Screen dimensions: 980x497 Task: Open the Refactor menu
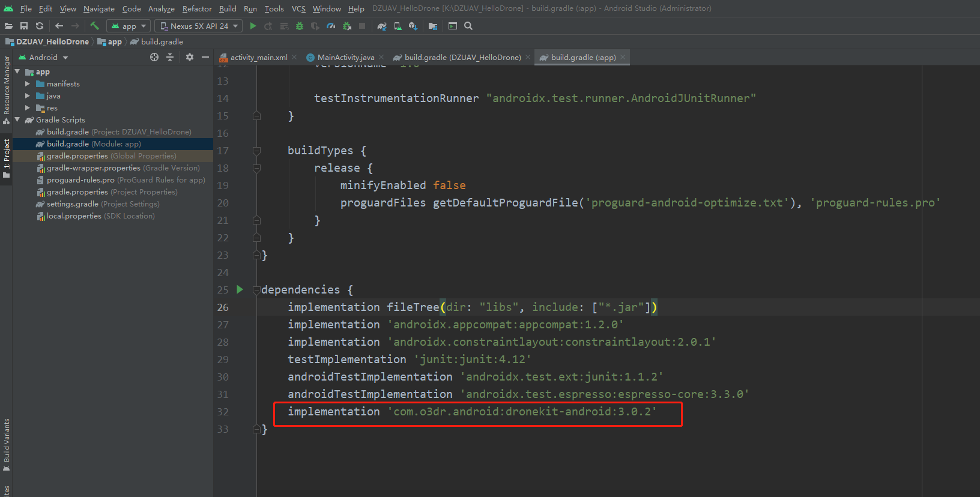tap(197, 8)
